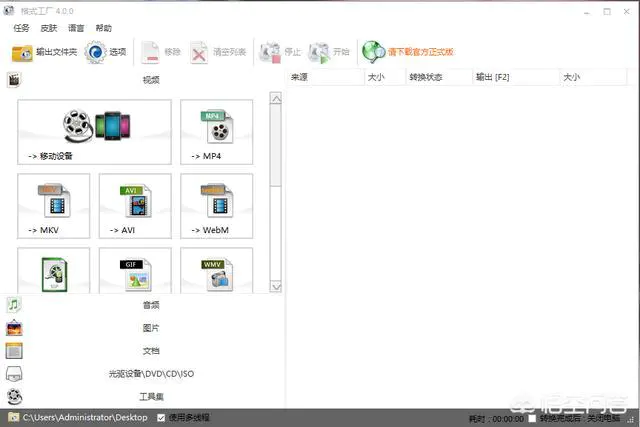
Task: Open the 任务 menu
Action: pos(21,28)
